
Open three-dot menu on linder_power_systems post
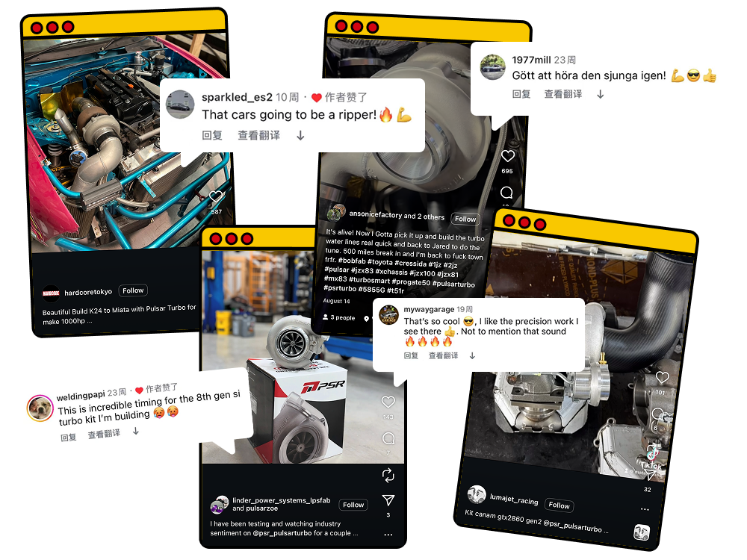click(x=388, y=535)
